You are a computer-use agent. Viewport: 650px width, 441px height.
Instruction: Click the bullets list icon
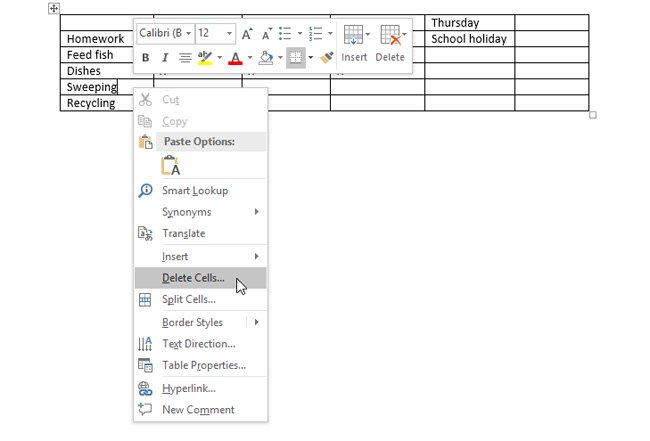tap(284, 34)
